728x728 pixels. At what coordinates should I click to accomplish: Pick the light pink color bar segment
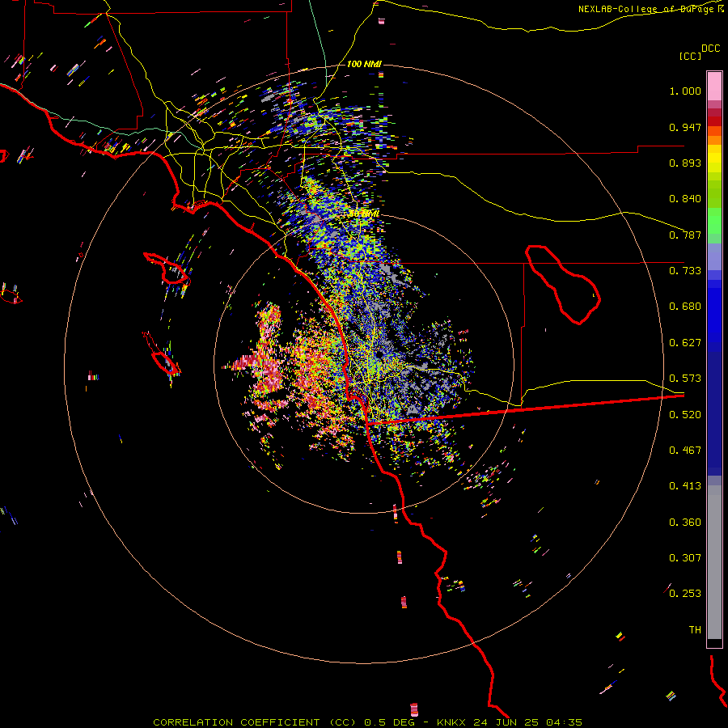click(714, 87)
